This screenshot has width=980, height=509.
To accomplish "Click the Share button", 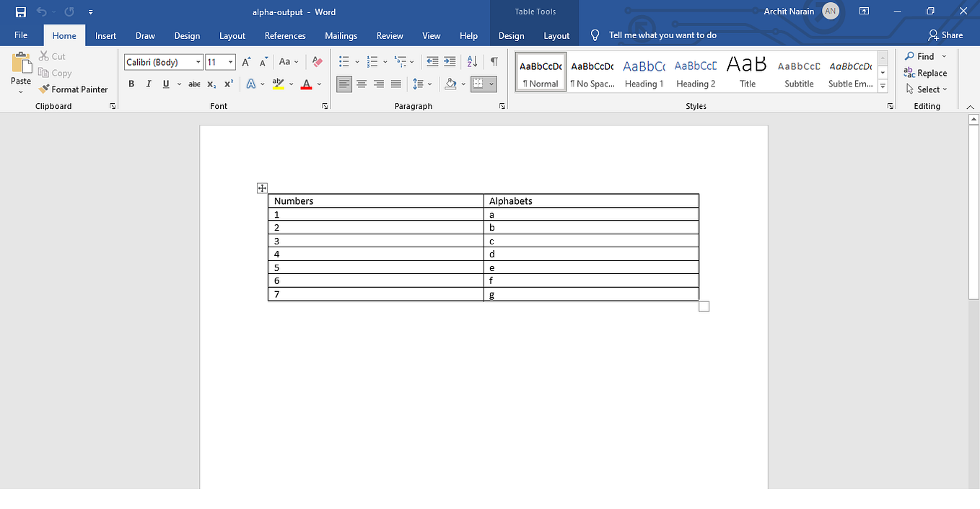I will coord(946,35).
